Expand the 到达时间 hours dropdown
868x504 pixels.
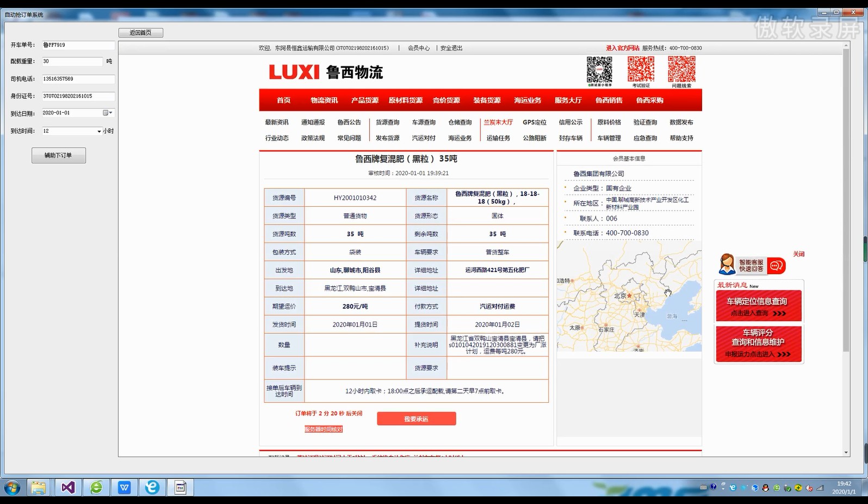[99, 131]
